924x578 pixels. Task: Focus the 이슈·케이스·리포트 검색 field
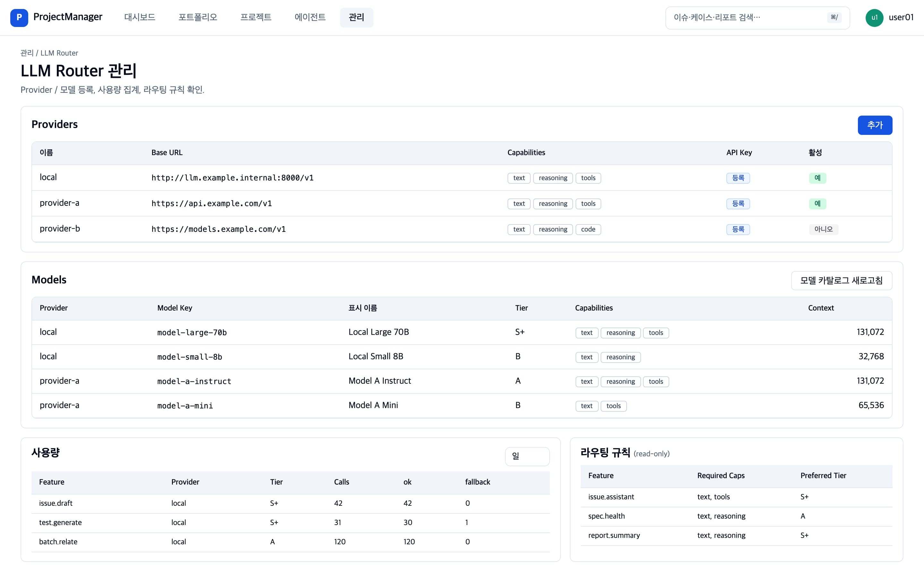(x=757, y=18)
